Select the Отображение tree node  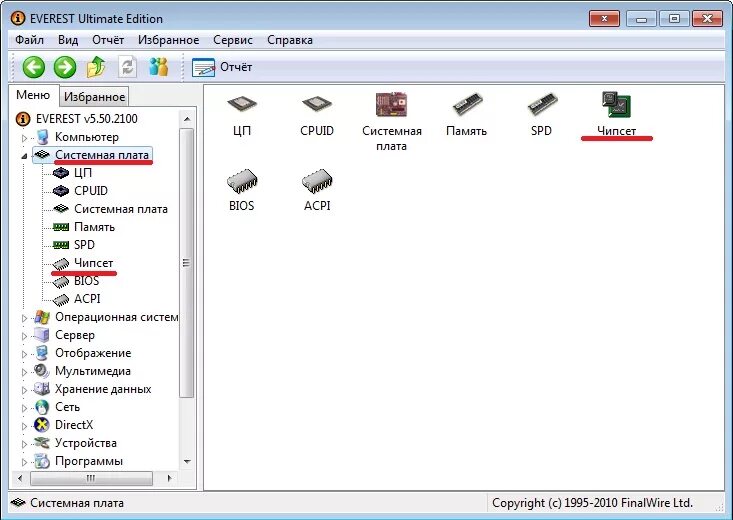click(83, 353)
